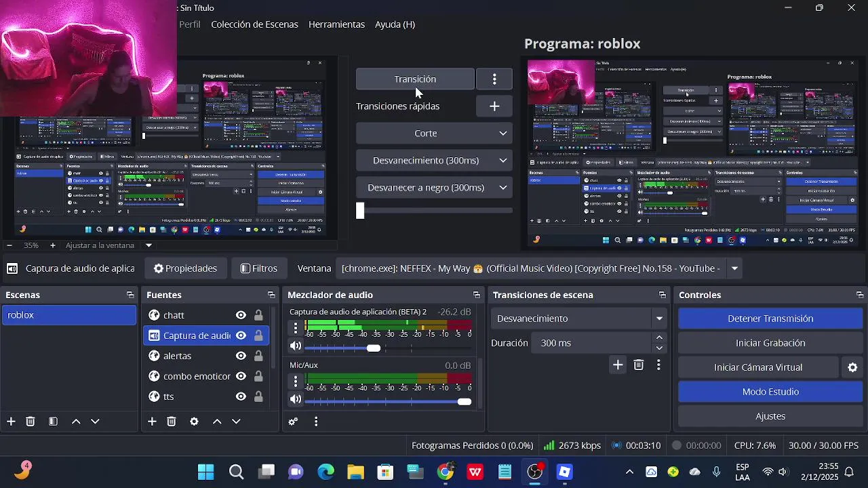Hide the alertas source
The height and width of the screenshot is (488, 868).
[x=241, y=356]
